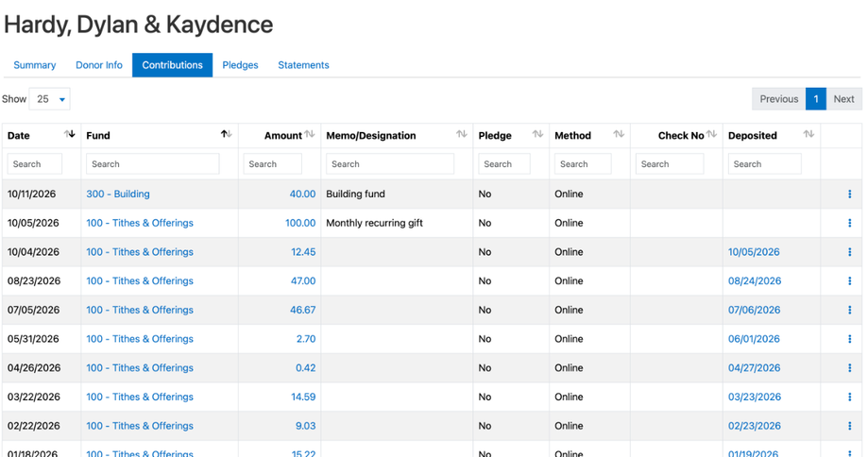Open deposit dated 08/24/2026
The width and height of the screenshot is (868, 457).
(x=755, y=281)
